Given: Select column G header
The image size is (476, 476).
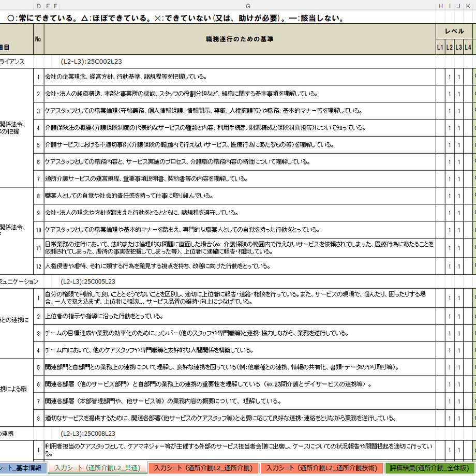Looking at the screenshot, I should (248, 6).
